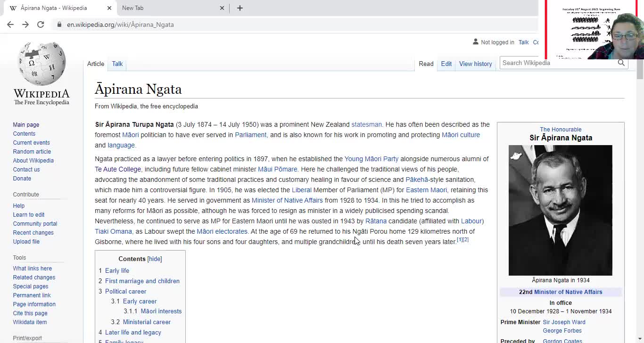
Task: Follow the Te Aute College link
Action: (118, 169)
